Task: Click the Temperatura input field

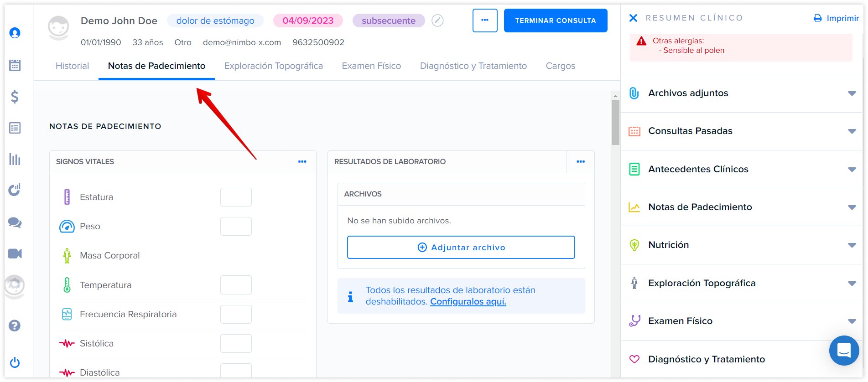Action: point(236,285)
